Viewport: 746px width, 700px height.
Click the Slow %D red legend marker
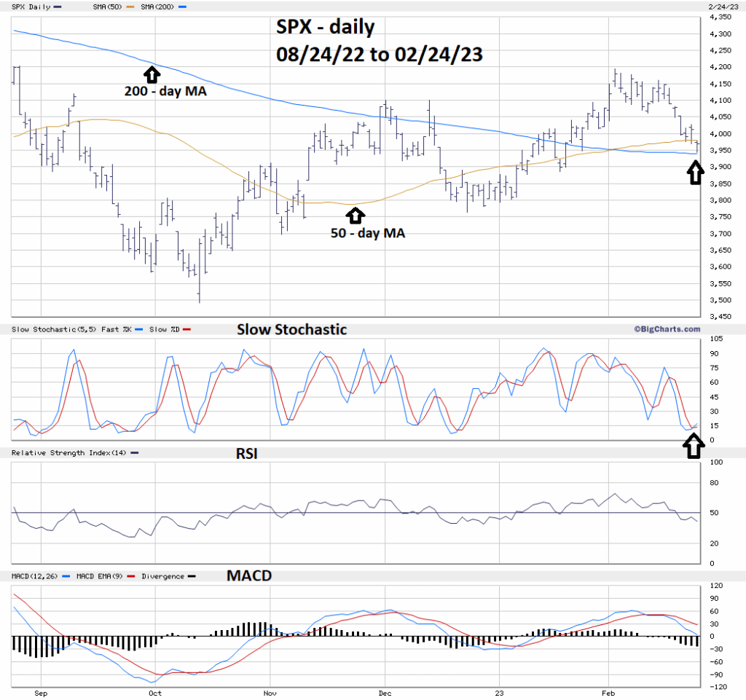[x=186, y=331]
